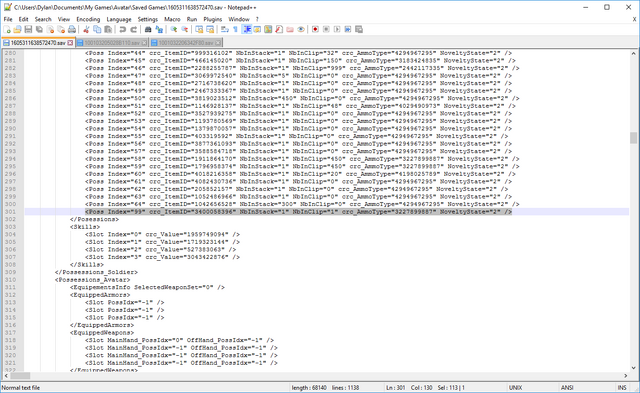640x393 pixels.
Task: Toggle Show All Characters pilcrow icon
Action: [236, 29]
